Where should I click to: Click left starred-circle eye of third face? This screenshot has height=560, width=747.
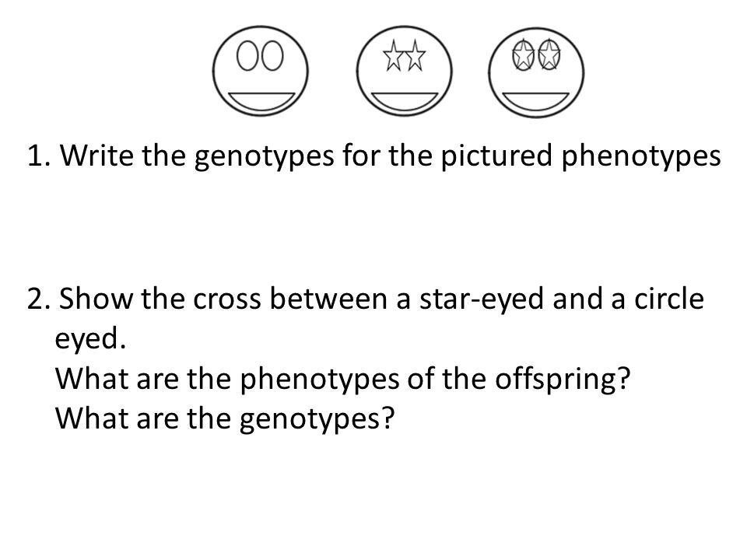click(x=524, y=55)
